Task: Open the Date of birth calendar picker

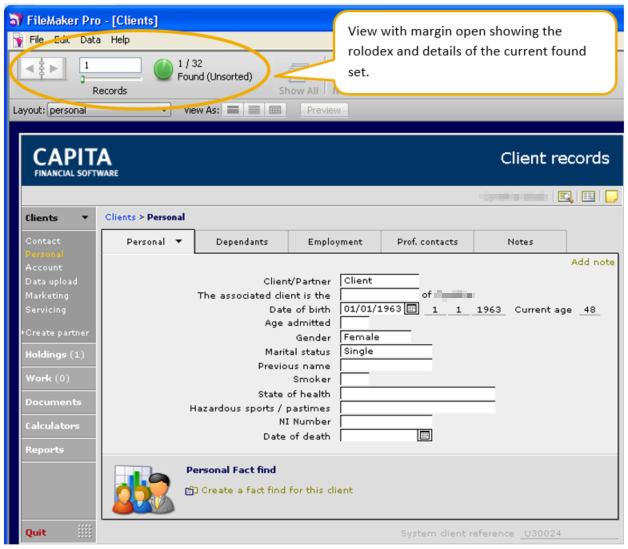Action: click(411, 309)
